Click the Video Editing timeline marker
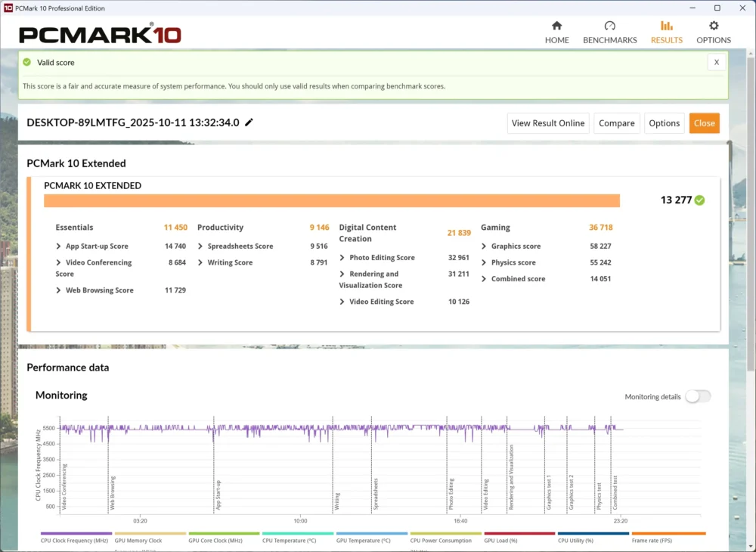Screen dimensions: 756x552 pos(486,495)
